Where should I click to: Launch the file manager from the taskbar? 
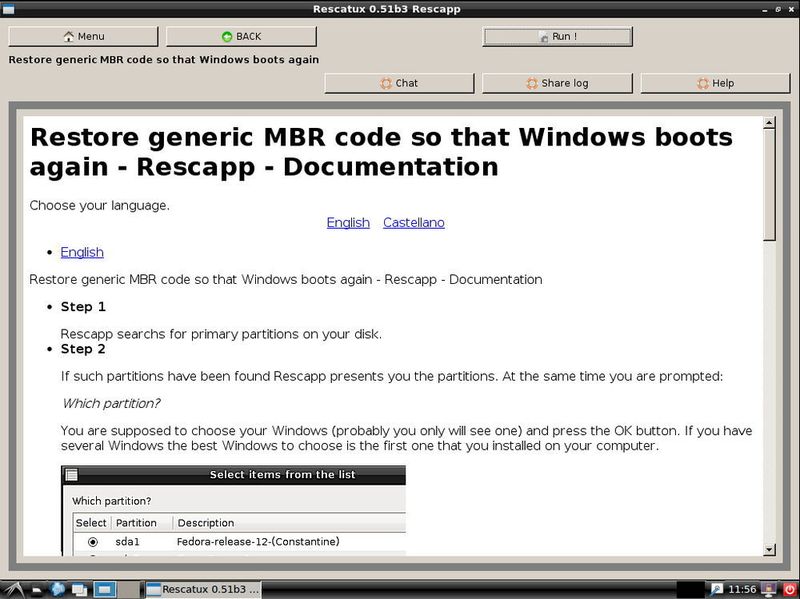[37, 590]
